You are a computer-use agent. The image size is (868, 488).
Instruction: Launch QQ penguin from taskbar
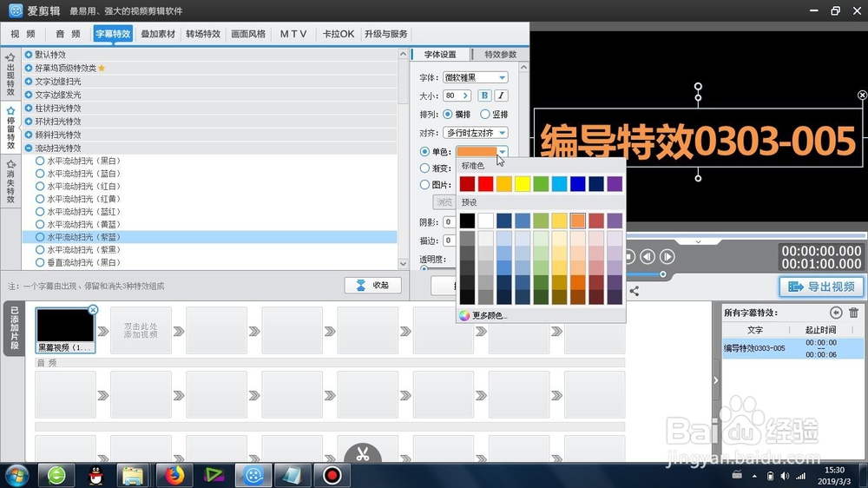[96, 475]
